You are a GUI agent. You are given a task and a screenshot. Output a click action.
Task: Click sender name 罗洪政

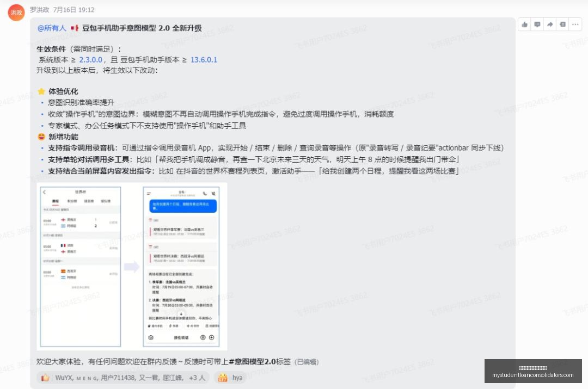tap(39, 10)
